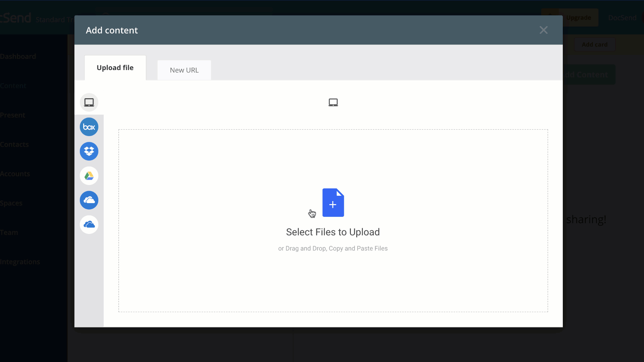Select white OneDrive for Business cloud source
The image size is (644, 362).
[89, 225]
